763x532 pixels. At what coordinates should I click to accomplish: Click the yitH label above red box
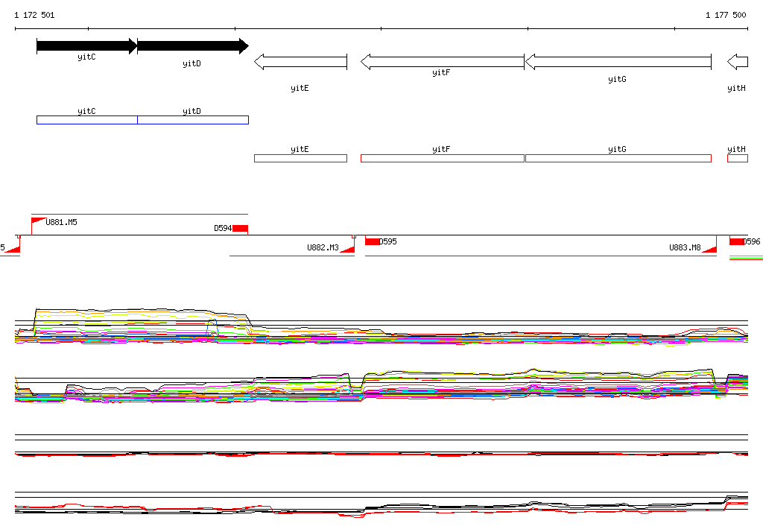(736, 150)
